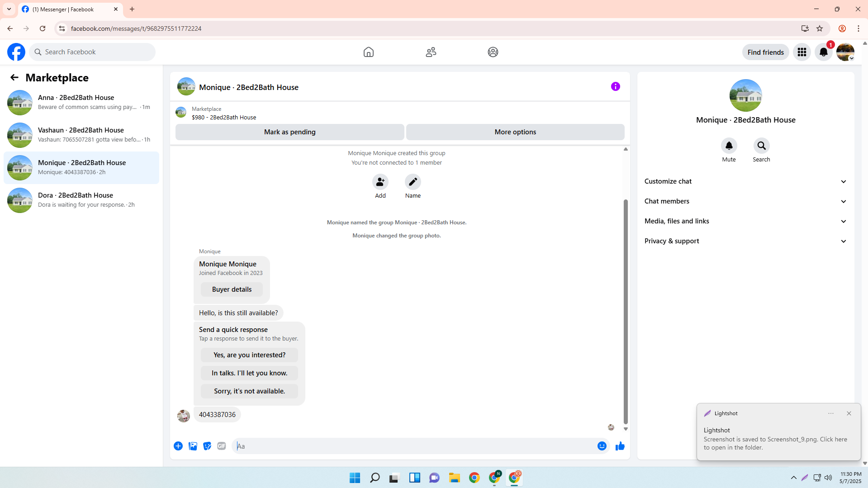Open tab search dropdown in Chrome
Screen dimensions: 868x488
pyautogui.click(x=9, y=9)
